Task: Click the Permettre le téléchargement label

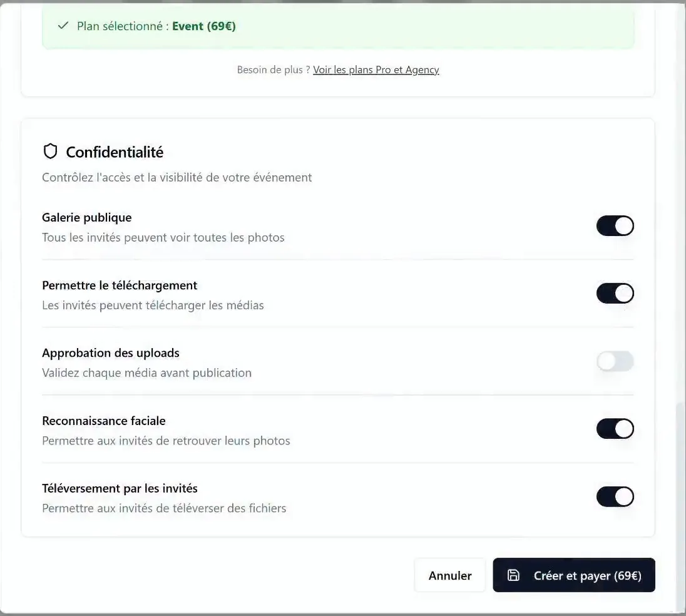Action: click(x=120, y=285)
